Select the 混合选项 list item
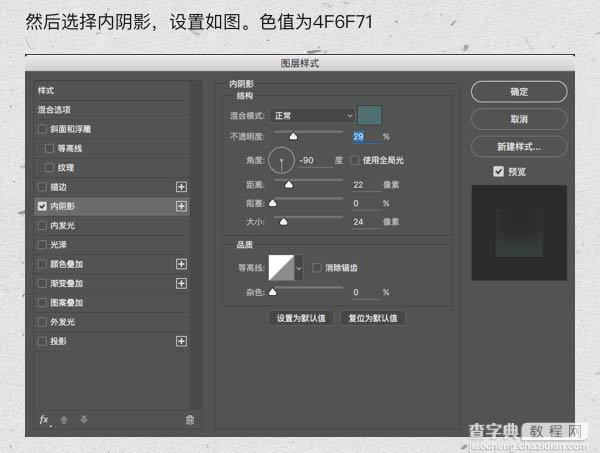The image size is (600, 453). coord(112,110)
